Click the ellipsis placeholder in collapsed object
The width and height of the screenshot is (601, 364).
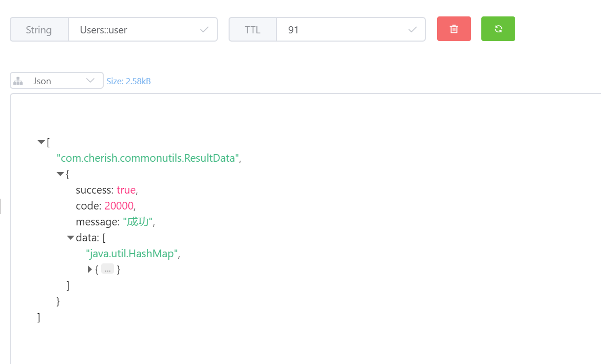coord(107,269)
